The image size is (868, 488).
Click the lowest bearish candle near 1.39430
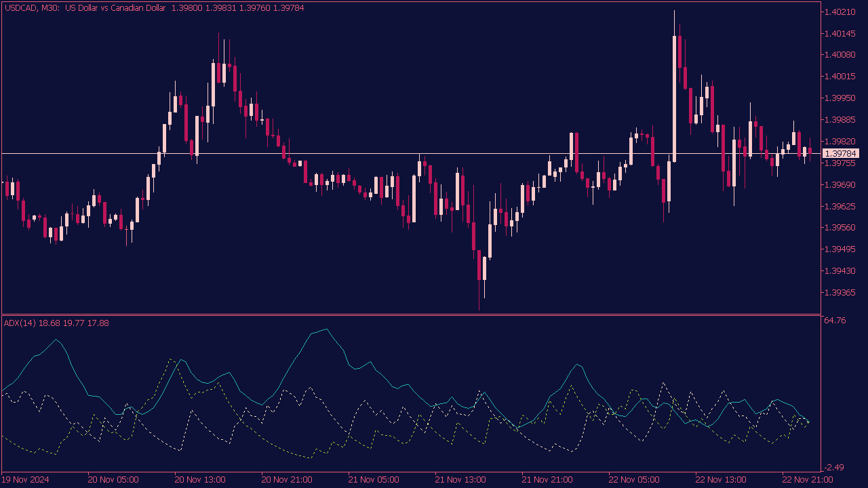[x=479, y=265]
